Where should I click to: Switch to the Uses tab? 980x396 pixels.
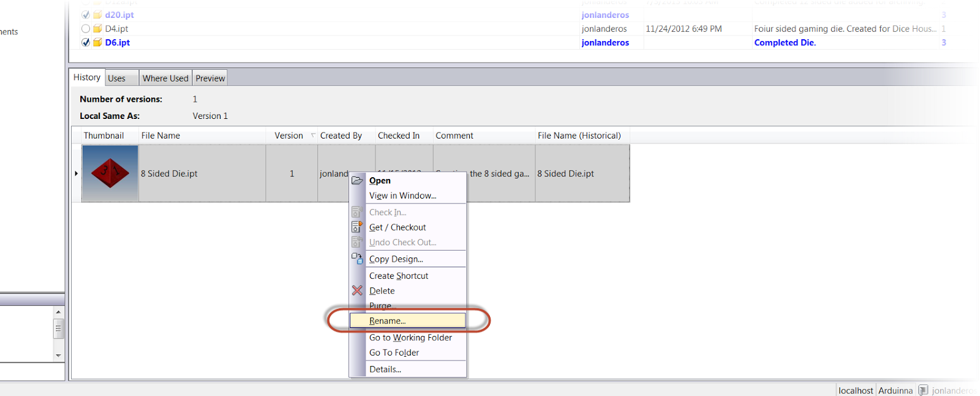(122, 78)
